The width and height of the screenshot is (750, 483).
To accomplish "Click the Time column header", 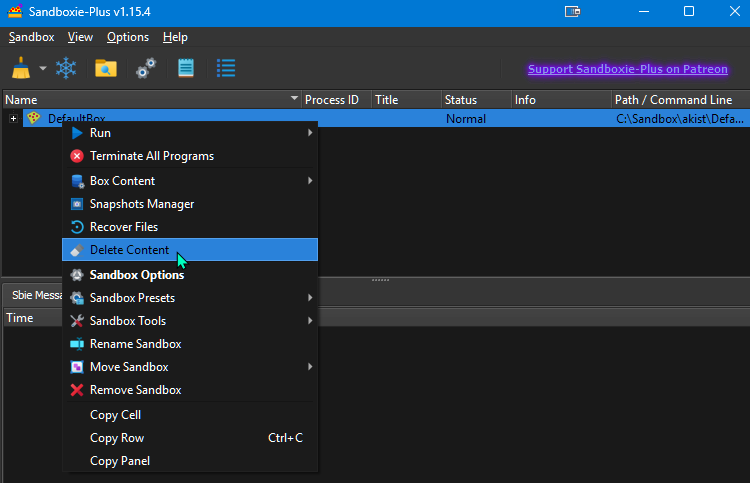I will click(33, 318).
